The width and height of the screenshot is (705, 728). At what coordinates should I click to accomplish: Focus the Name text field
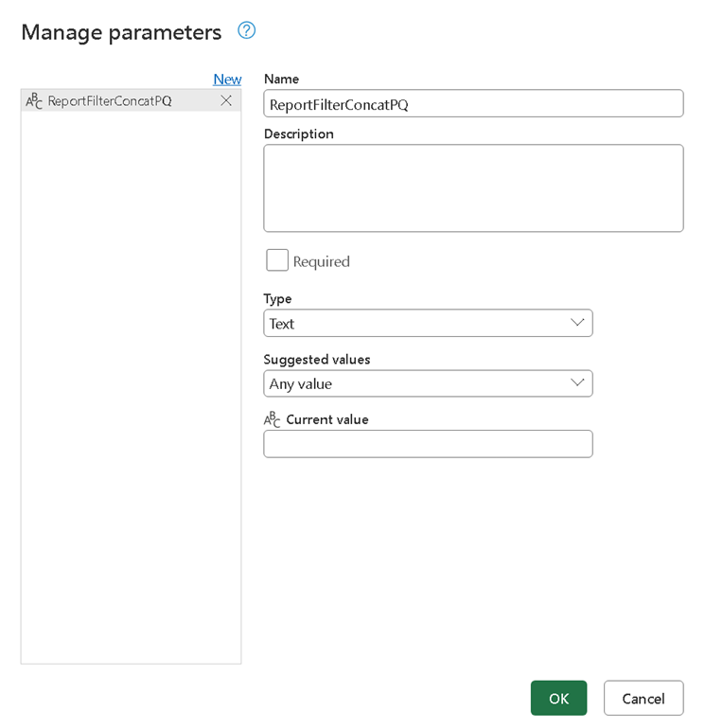[x=473, y=103]
